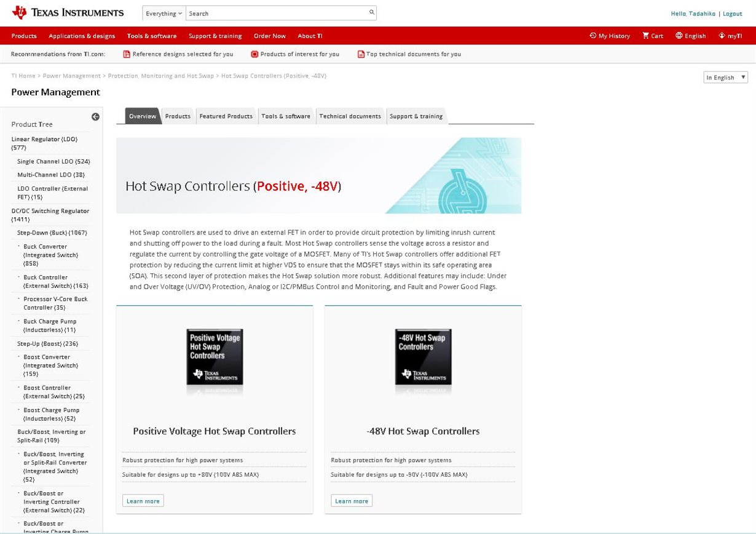Go to TI Home breadcrumb
Screen dimensions: 756x534
pos(23,76)
